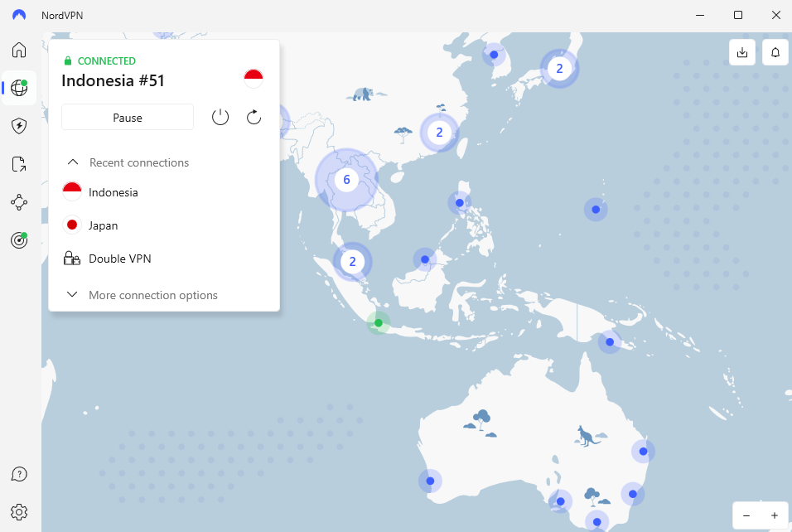Image resolution: width=792 pixels, height=532 pixels.
Task: Disconnect using the power icon
Action: (220, 117)
